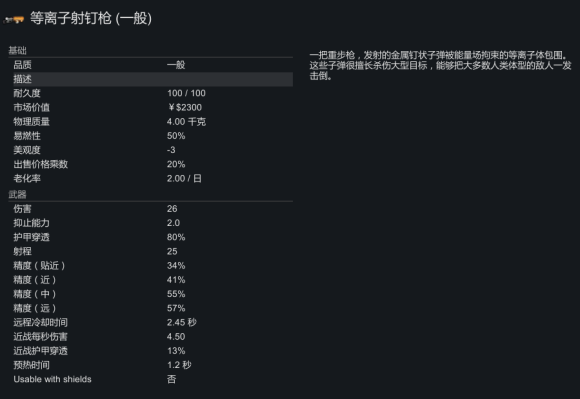580x399 pixels.
Task: Click the plasma nail gun weapon icon
Action: [x=14, y=19]
